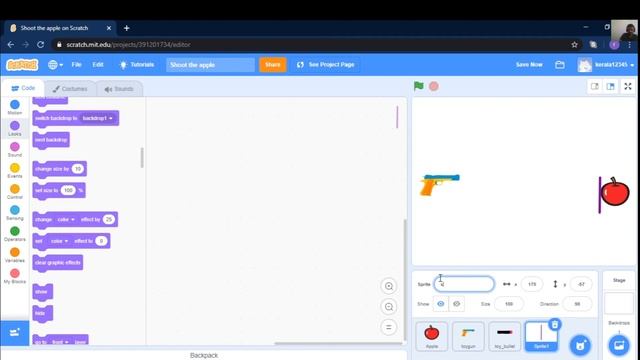Click the Add Extension button
640x360 pixels.
(x=15, y=333)
